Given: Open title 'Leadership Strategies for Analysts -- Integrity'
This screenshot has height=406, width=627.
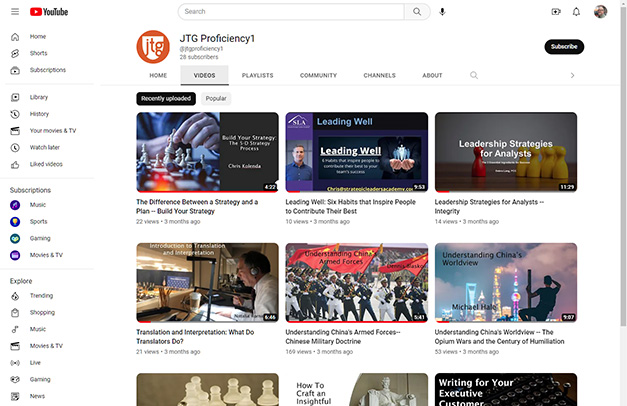Looking at the screenshot, I should (489, 206).
